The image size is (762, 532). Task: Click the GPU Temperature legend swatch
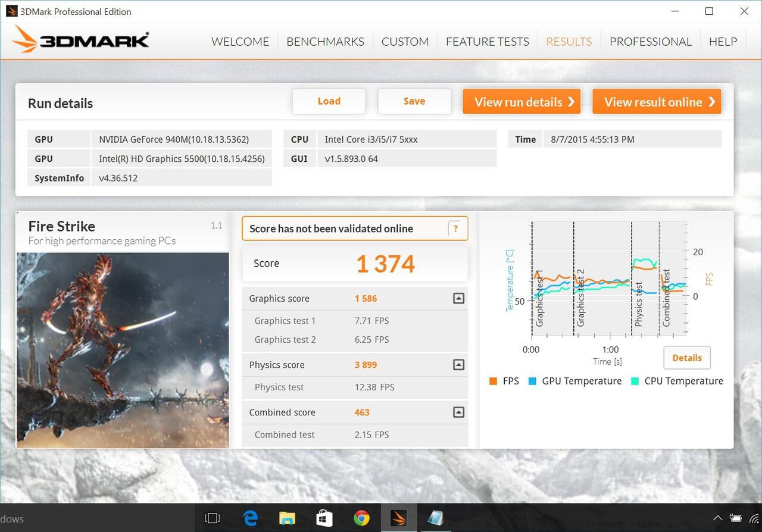click(532, 381)
